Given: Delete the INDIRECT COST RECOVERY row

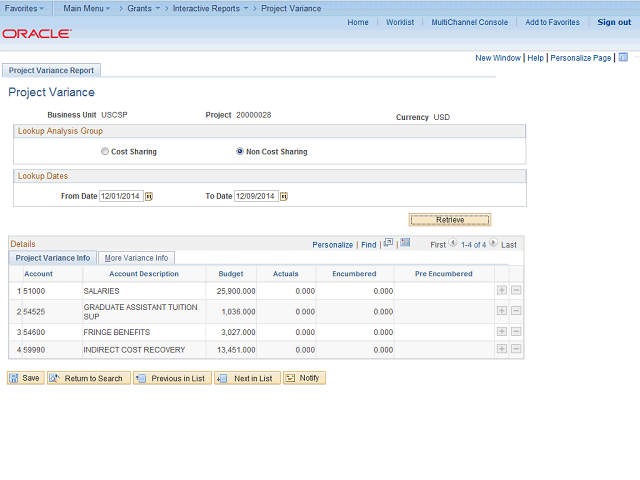Looking at the screenshot, I should (x=516, y=350).
